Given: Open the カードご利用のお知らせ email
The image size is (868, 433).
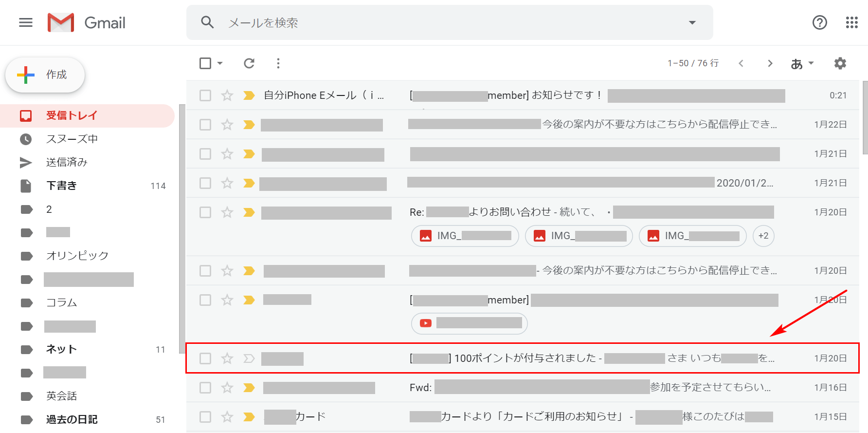Looking at the screenshot, I should pos(523,417).
